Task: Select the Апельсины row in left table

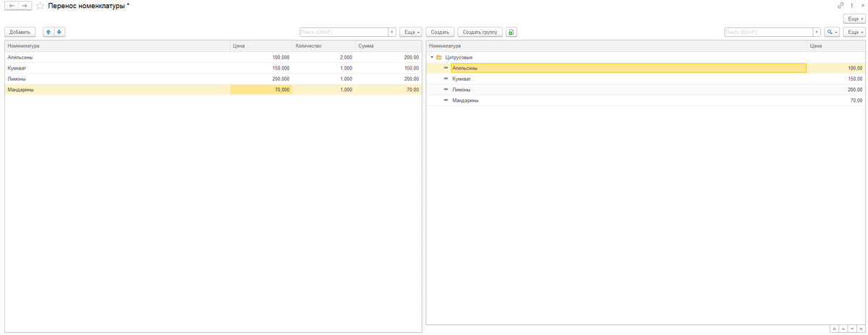Action: click(x=213, y=57)
